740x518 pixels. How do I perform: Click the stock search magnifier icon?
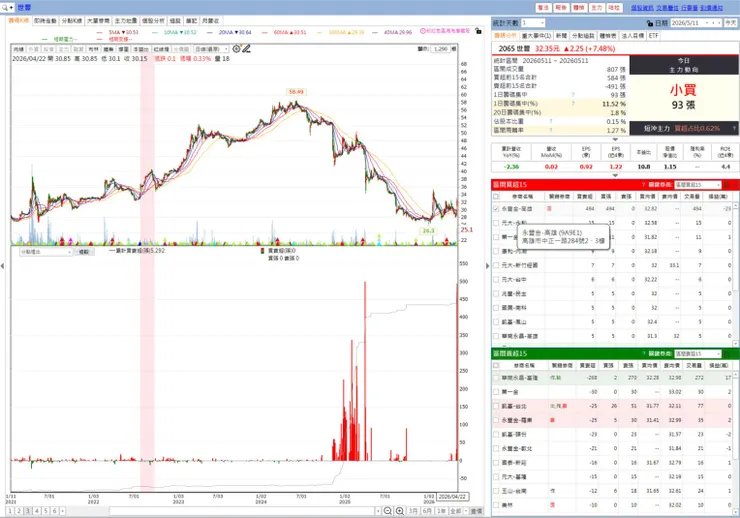5,8
